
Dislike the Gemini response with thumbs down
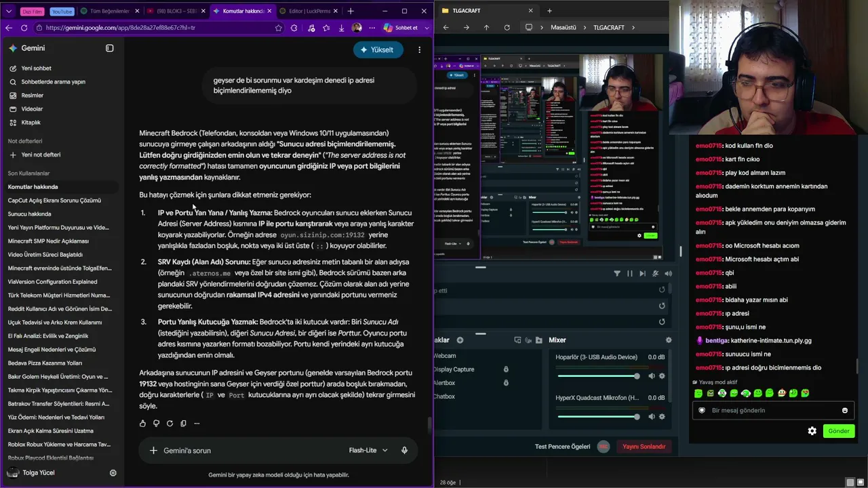point(156,424)
